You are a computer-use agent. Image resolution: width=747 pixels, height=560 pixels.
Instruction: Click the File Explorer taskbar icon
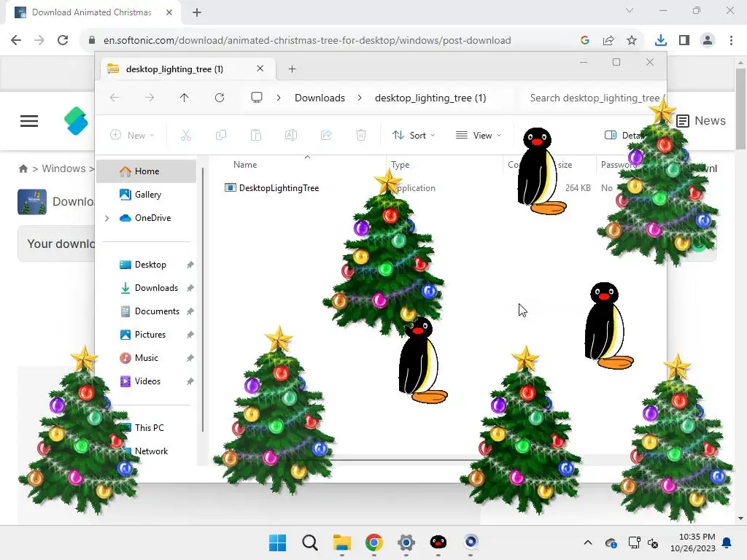point(341,542)
